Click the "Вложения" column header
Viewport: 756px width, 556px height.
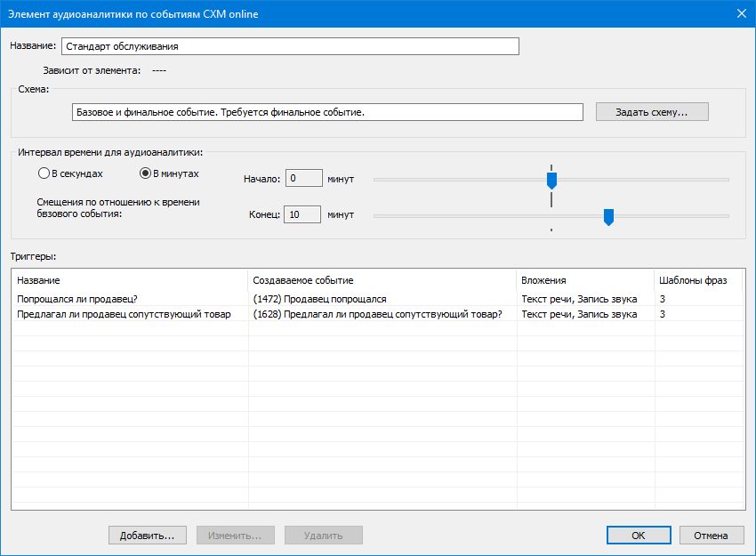click(x=584, y=280)
